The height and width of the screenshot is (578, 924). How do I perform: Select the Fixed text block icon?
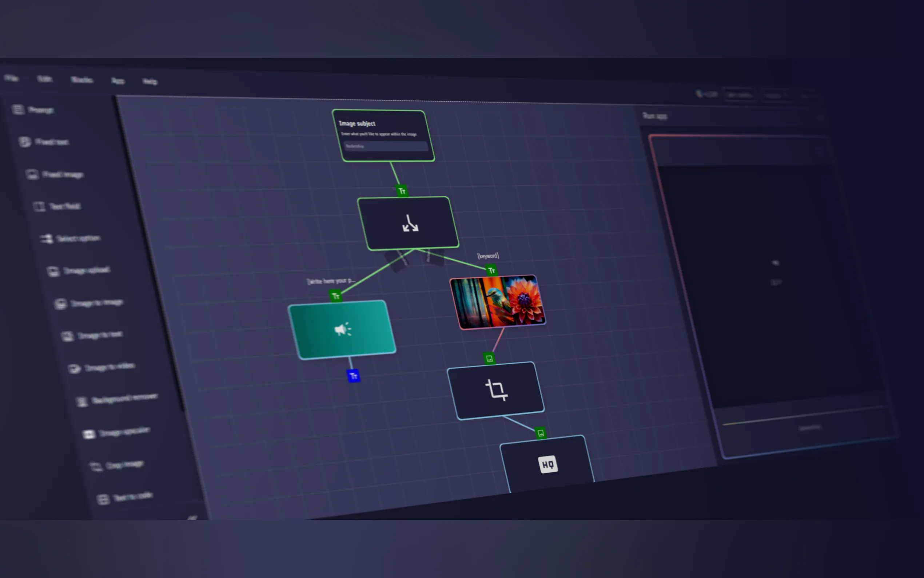[25, 142]
